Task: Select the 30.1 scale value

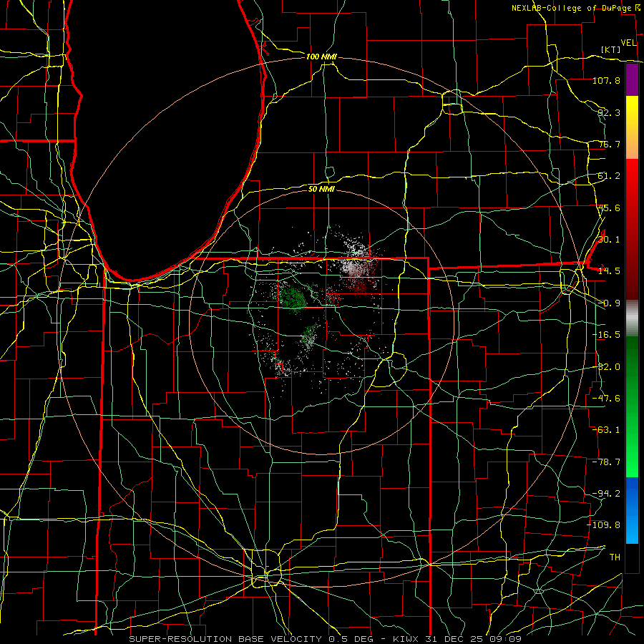Action: [x=609, y=240]
